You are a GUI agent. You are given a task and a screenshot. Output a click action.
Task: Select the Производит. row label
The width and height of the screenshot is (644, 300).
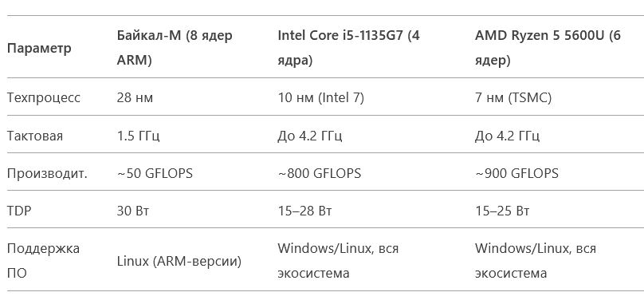click(x=47, y=173)
